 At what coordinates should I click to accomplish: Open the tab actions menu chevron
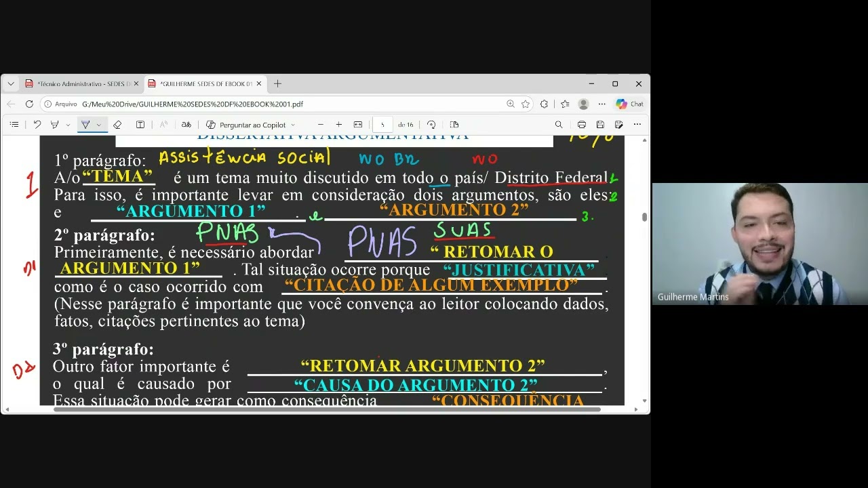(11, 84)
